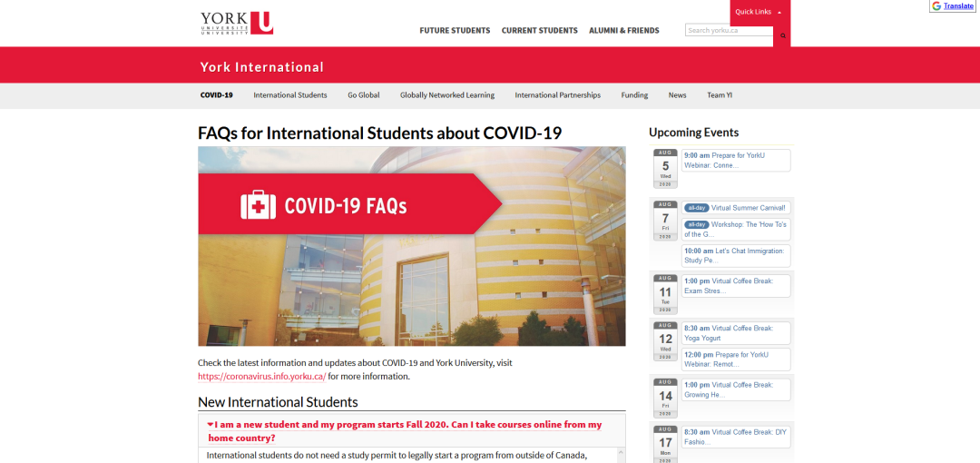This screenshot has height=463, width=980.
Task: Click the Upcoming Events heading
Action: point(694,133)
